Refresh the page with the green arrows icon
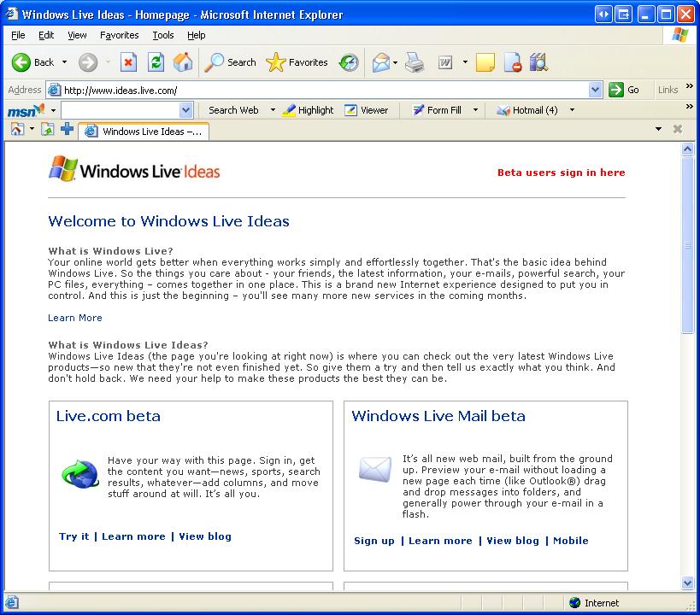 coord(156,62)
